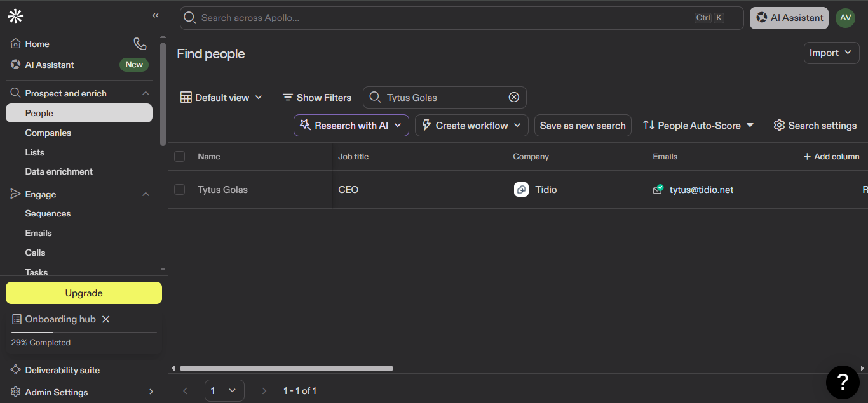Click the Tytus Golas people search field
Screen dimensions: 868x403
tap(445, 97)
